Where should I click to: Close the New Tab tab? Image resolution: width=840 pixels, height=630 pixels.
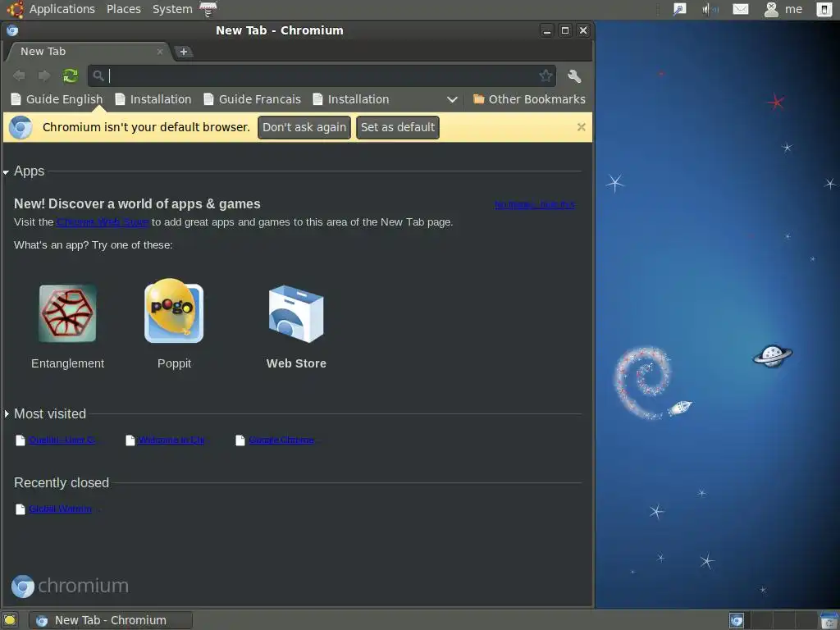click(160, 52)
